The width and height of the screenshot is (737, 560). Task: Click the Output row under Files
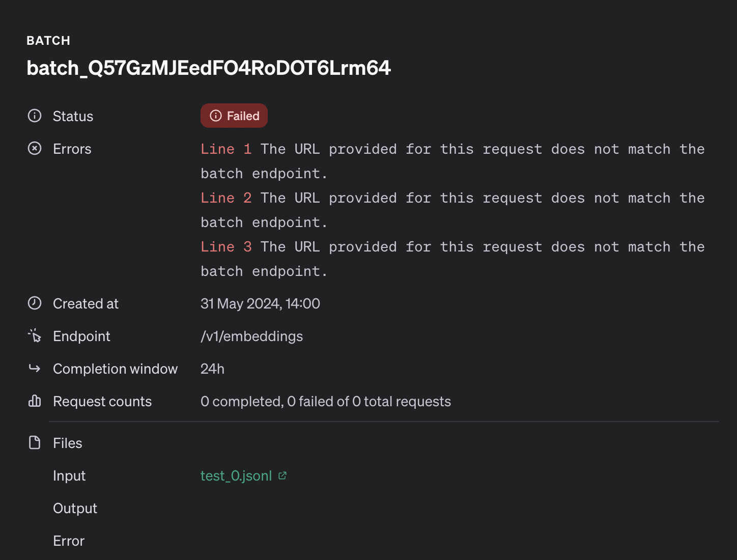click(x=75, y=508)
